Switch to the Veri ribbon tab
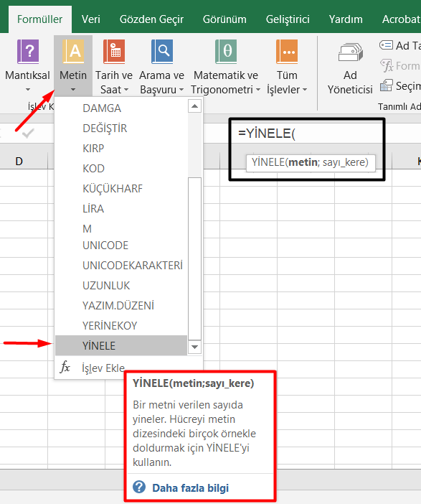Image resolution: width=421 pixels, height=504 pixels. pos(90,19)
